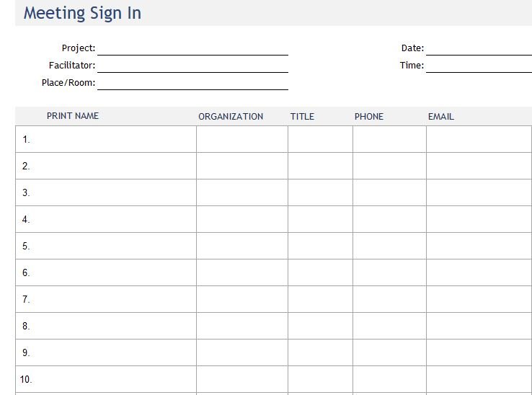Click the Time input line
The height and width of the screenshot is (395, 532).
tap(479, 66)
